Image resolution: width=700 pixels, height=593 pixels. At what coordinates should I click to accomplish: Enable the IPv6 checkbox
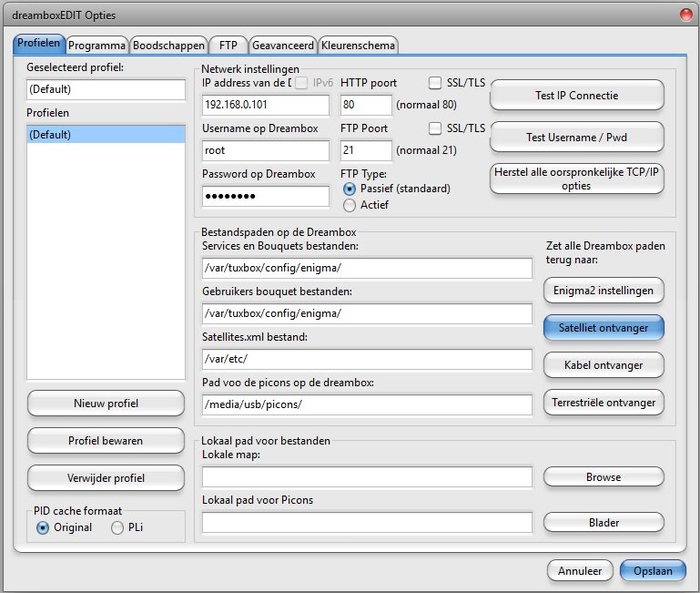pyautogui.click(x=302, y=83)
